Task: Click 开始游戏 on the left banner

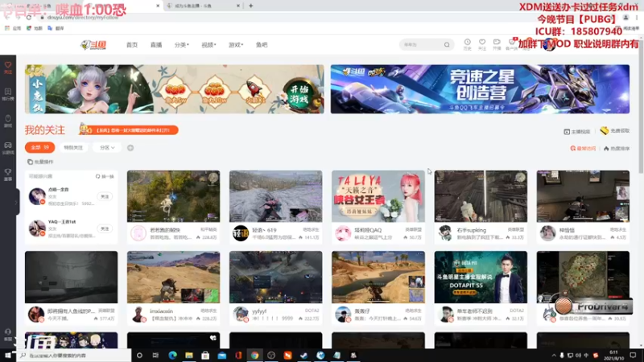Action: tap(299, 95)
